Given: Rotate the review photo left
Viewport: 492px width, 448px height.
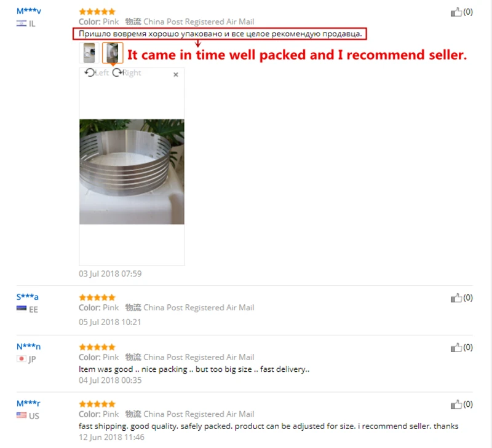Looking at the screenshot, I should (97, 73).
